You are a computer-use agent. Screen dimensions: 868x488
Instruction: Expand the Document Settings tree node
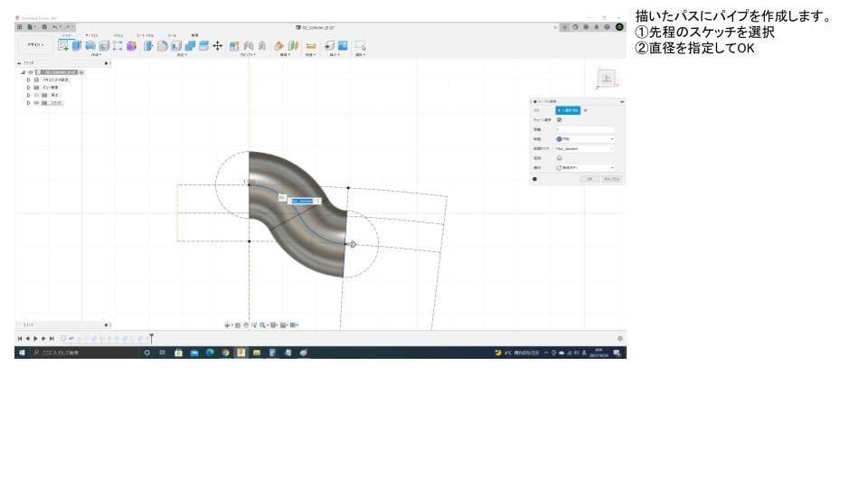(x=29, y=80)
